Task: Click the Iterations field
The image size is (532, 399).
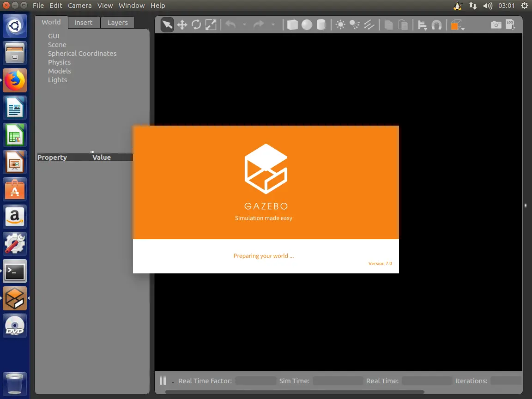Action: (x=506, y=381)
